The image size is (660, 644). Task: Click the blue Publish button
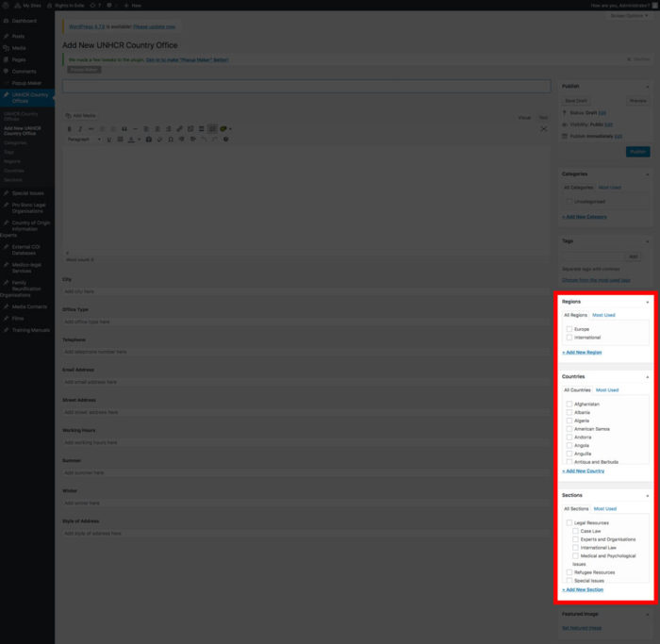click(637, 152)
